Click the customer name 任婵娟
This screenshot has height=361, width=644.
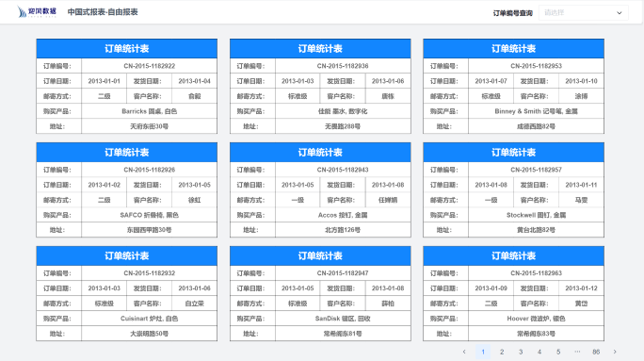click(x=388, y=200)
